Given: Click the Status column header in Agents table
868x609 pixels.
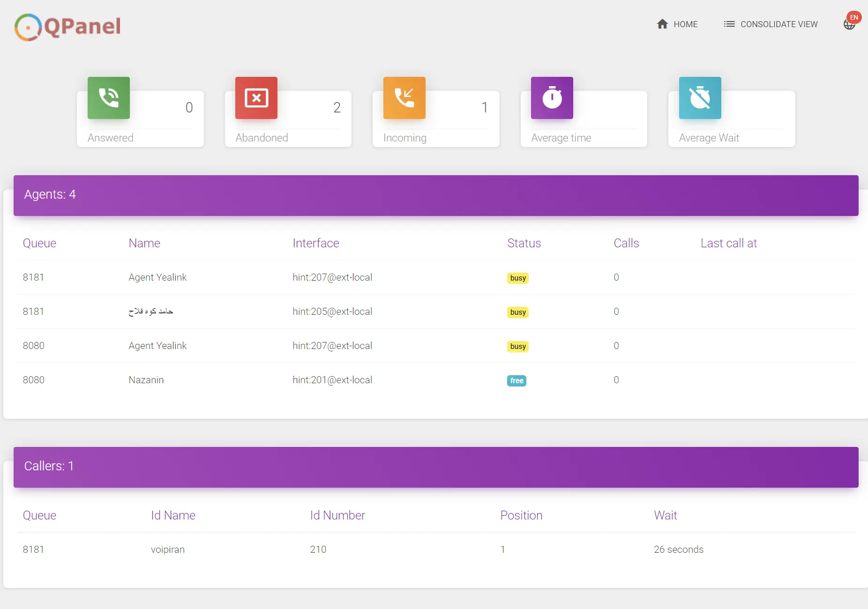Looking at the screenshot, I should pyautogui.click(x=524, y=243).
